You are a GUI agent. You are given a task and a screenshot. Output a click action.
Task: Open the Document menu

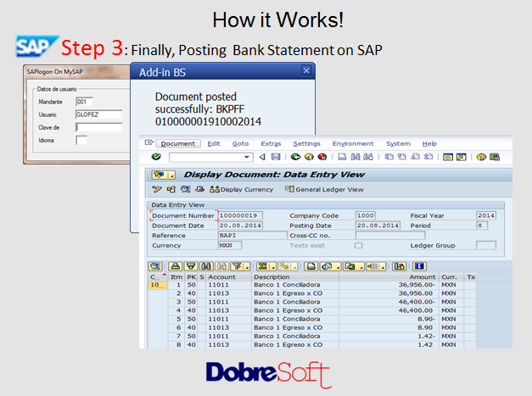point(178,144)
